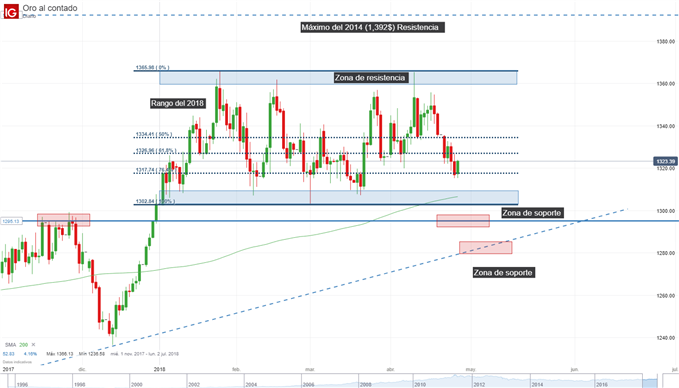Click the blue 52.83 change value
The height and width of the screenshot is (388, 679).
coord(9,354)
